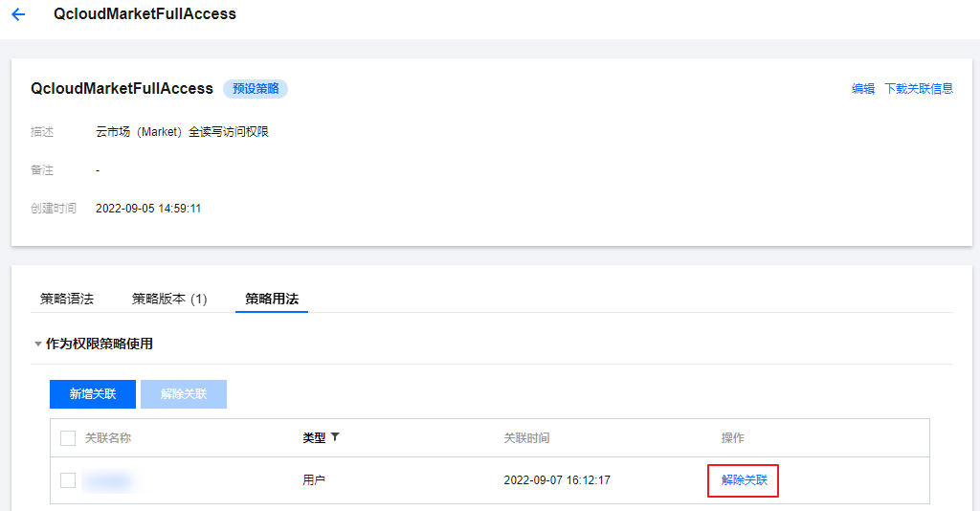Click the 类型 column header

click(314, 438)
